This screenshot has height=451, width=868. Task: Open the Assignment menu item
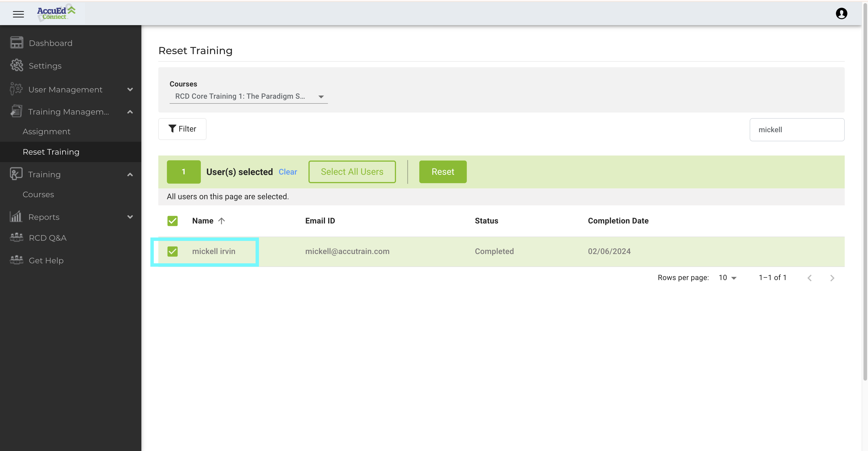[x=47, y=132]
